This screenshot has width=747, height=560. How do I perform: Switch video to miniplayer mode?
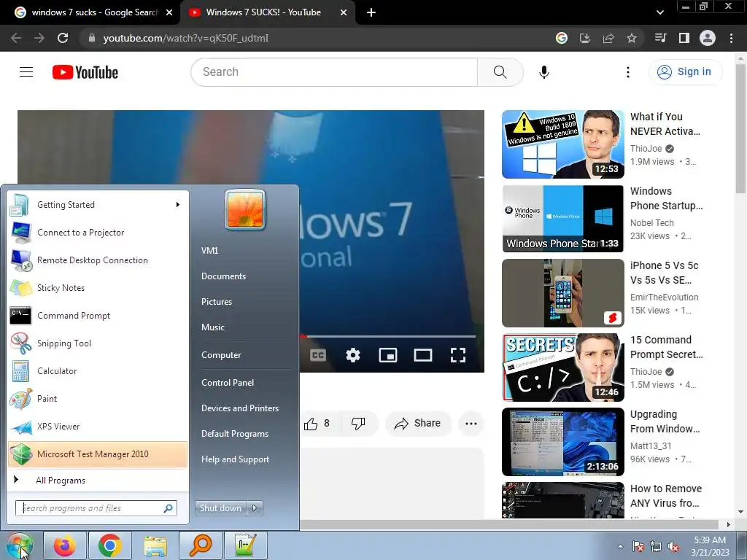[x=388, y=355]
